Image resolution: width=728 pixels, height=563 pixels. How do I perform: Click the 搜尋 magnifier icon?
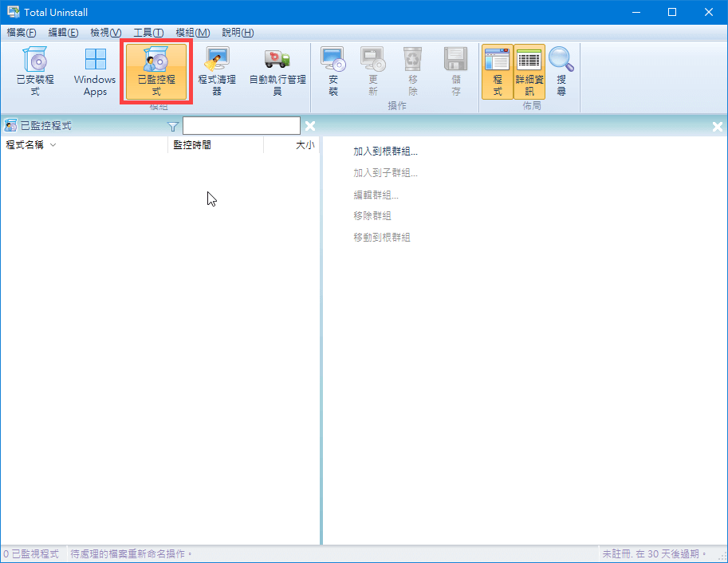(x=561, y=72)
